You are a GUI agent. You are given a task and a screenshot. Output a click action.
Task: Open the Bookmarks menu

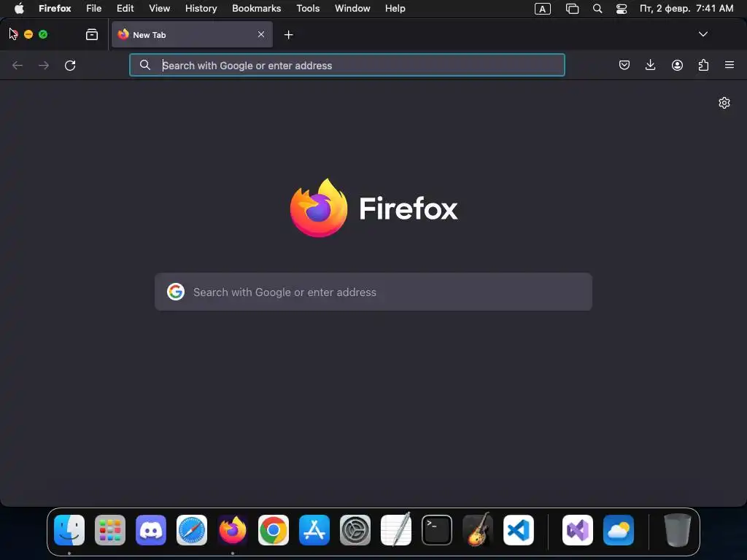pos(256,9)
